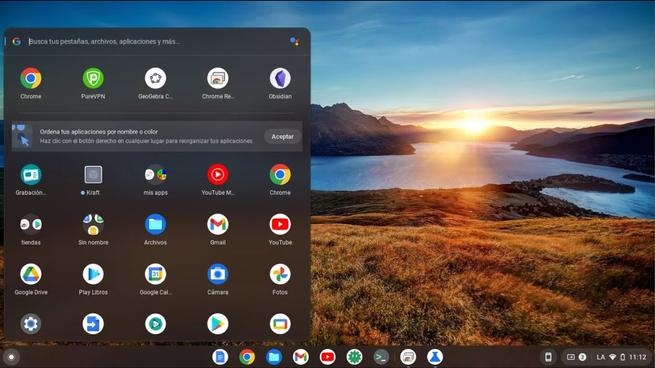Open the green gear app on the shelf
Screen dimensions: 655x368
[354, 357]
